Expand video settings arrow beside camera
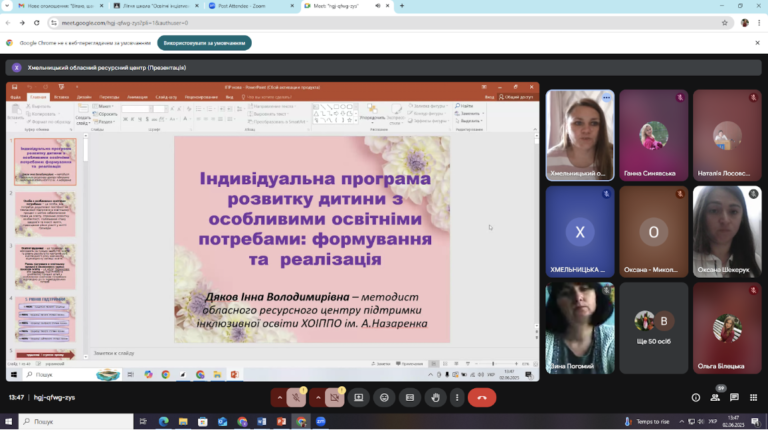768x432 pixels. (318, 398)
